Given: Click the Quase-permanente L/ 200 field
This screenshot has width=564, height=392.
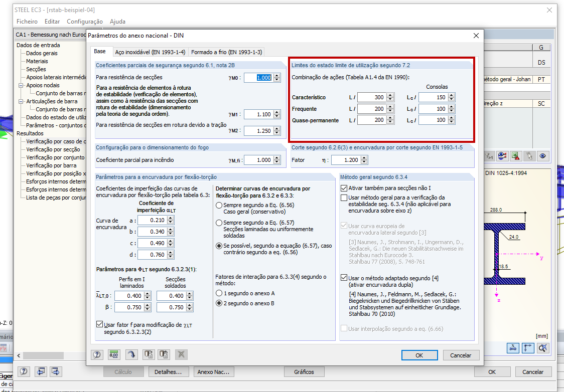Looking at the screenshot, I should (x=371, y=120).
